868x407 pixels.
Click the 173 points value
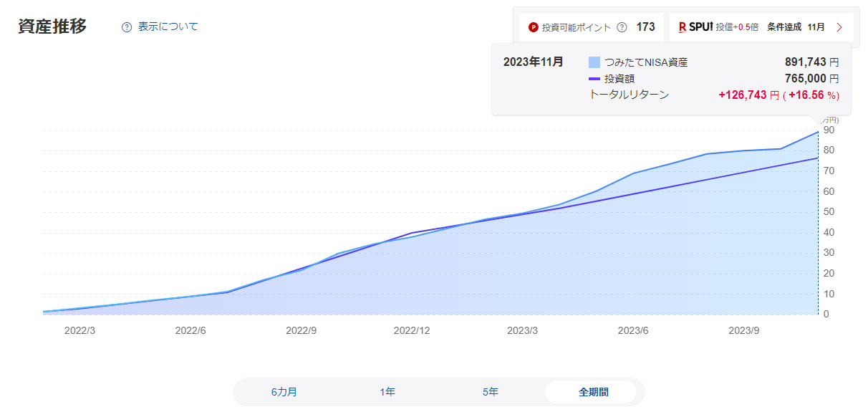pos(645,27)
